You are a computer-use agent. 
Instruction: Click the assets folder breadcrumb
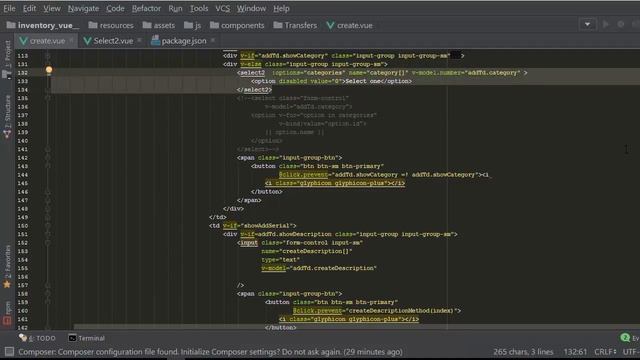159,25
